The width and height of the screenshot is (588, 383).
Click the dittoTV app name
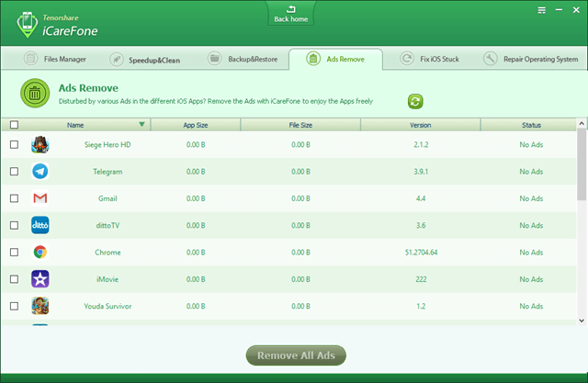click(x=107, y=226)
